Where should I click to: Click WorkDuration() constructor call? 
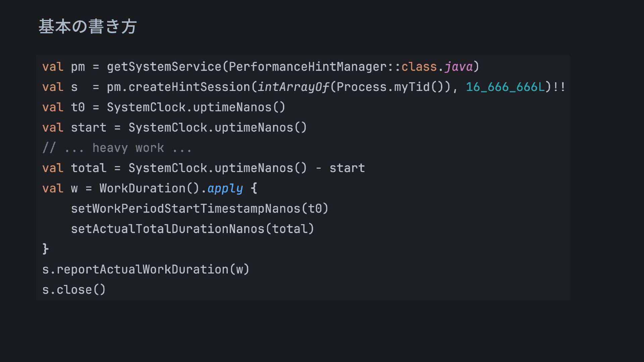click(149, 188)
